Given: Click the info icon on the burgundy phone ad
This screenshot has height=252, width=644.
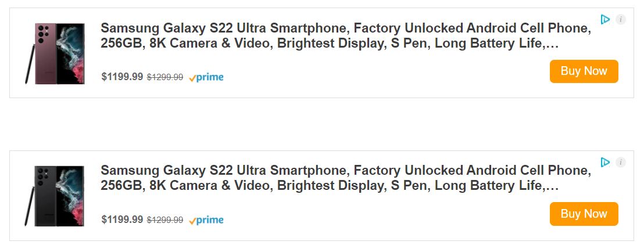Looking at the screenshot, I should [x=621, y=20].
